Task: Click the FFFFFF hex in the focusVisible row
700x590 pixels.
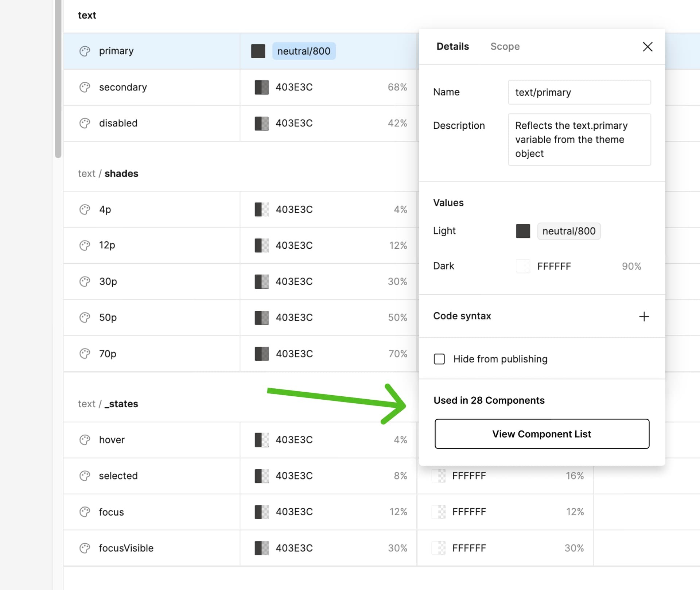Action: click(x=469, y=548)
